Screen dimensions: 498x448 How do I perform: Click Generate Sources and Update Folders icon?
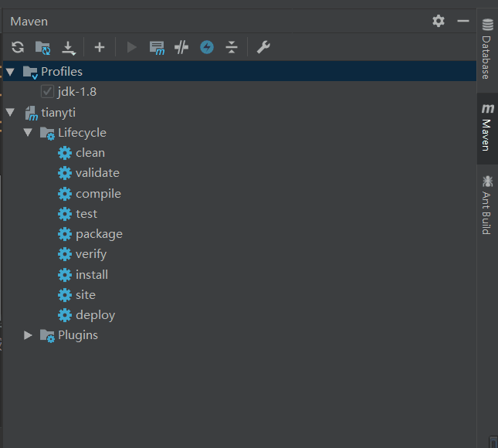43,48
